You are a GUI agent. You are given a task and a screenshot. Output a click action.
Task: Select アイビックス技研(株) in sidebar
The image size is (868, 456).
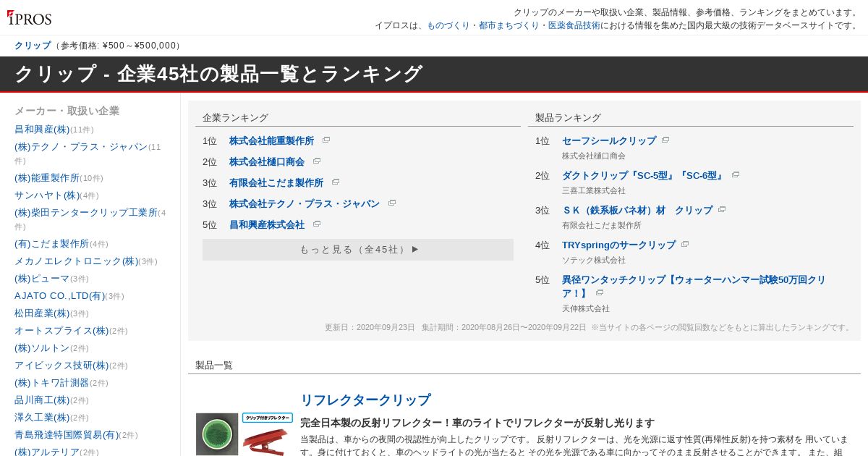click(x=61, y=366)
